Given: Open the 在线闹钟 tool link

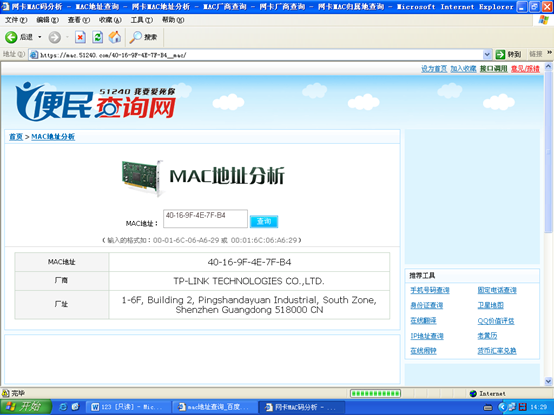Looking at the screenshot, I should [423, 351].
